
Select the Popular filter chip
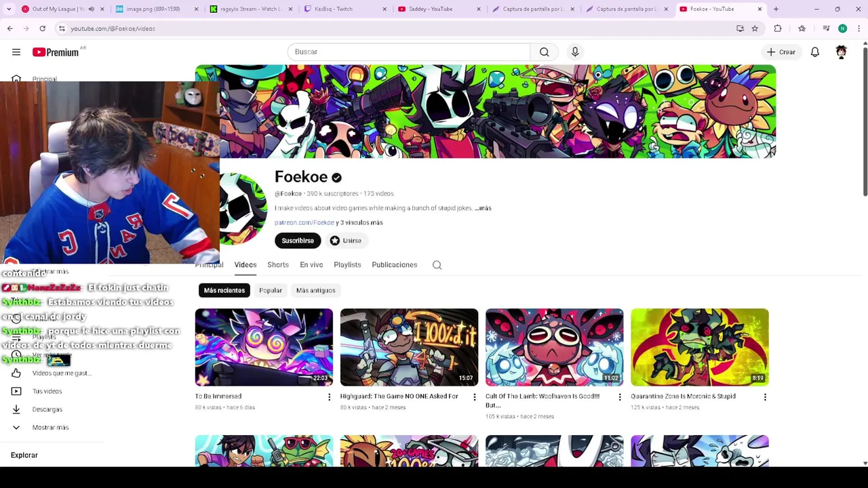(x=271, y=290)
